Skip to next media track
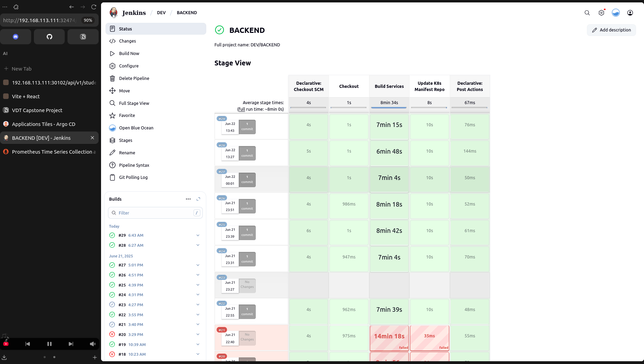This screenshot has width=644, height=364. (x=71, y=344)
